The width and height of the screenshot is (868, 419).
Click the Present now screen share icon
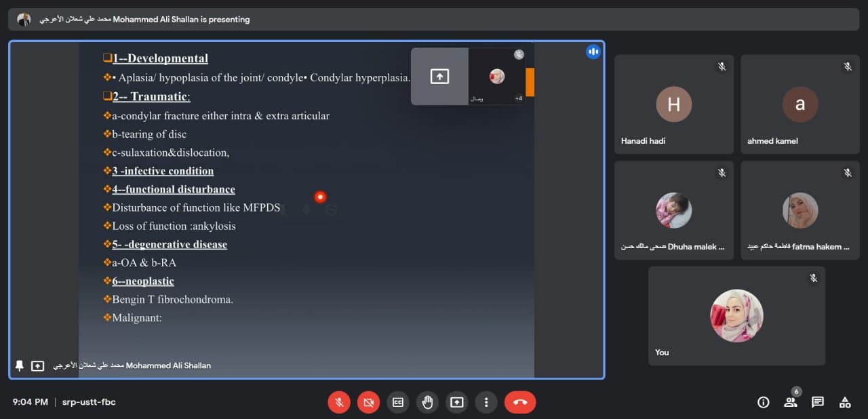pyautogui.click(x=457, y=402)
